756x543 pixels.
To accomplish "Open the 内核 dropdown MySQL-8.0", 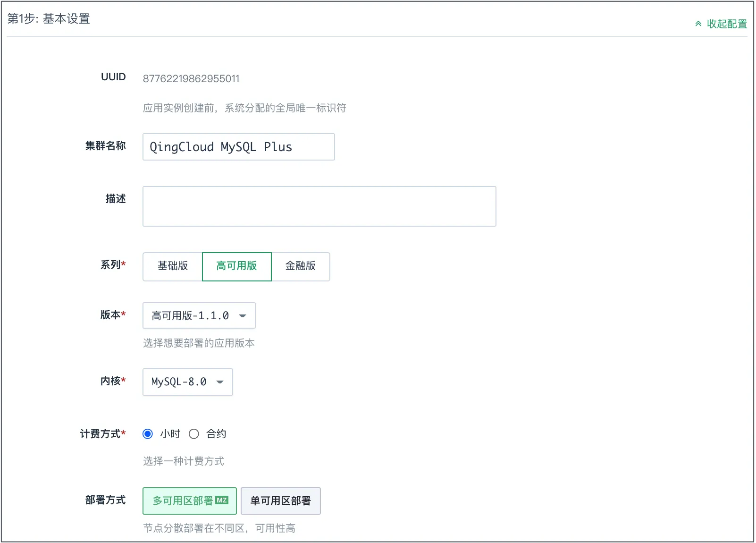I will click(188, 382).
